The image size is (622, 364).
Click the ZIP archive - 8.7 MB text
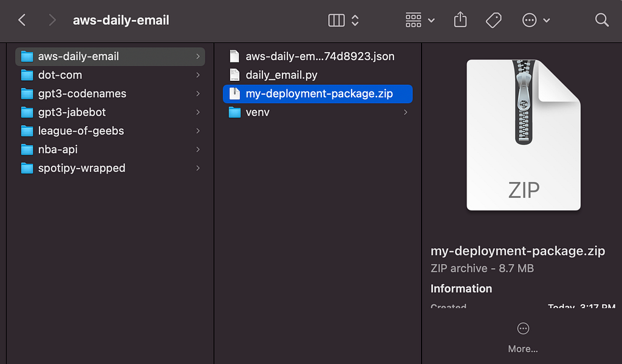point(482,269)
